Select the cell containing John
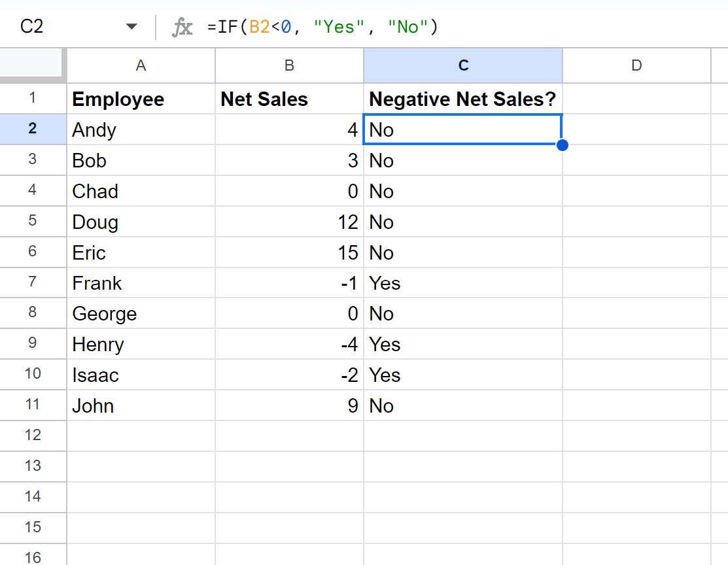This screenshot has height=565, width=728. click(x=141, y=405)
